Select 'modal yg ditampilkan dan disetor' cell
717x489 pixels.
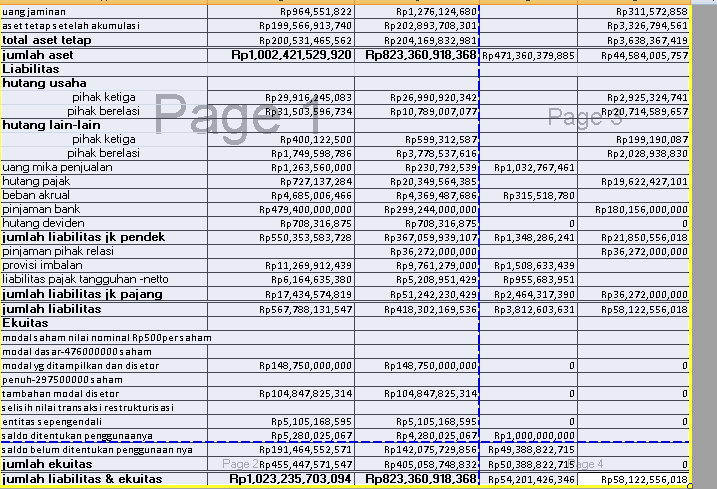click(104, 366)
